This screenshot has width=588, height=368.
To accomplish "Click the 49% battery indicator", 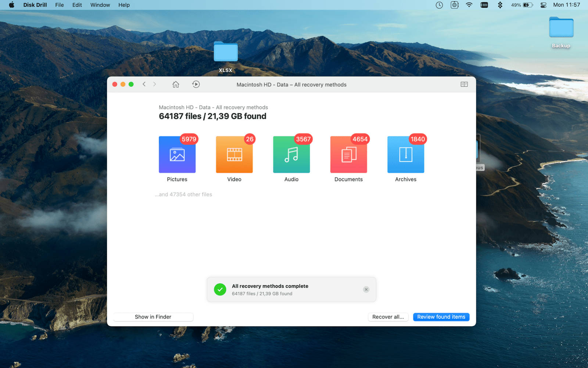I will point(522,5).
